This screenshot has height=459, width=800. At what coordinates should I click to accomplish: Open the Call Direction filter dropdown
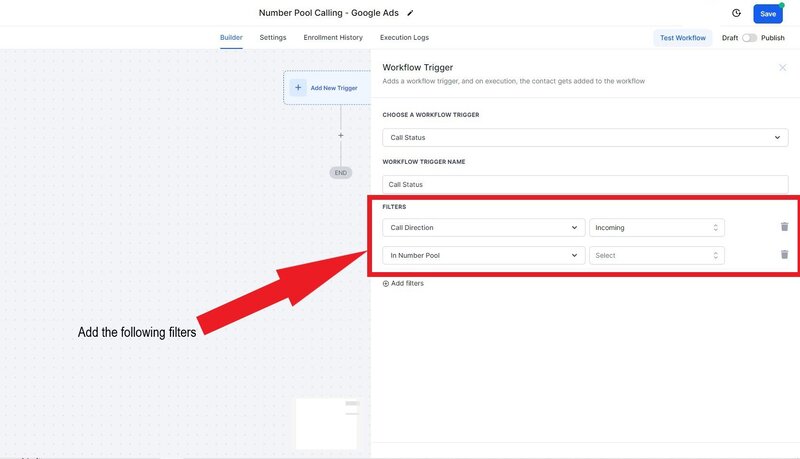484,227
